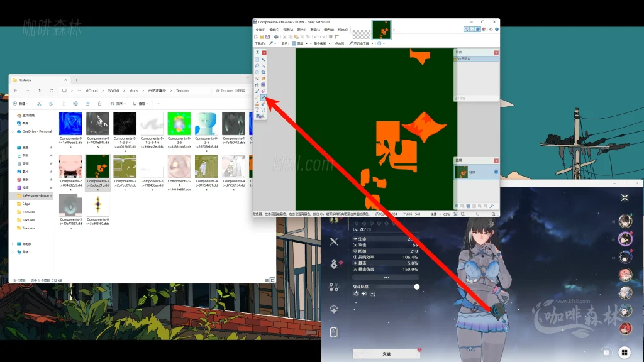Select the Pan hand tool
This screenshot has width=644, height=362.
coord(264,79)
